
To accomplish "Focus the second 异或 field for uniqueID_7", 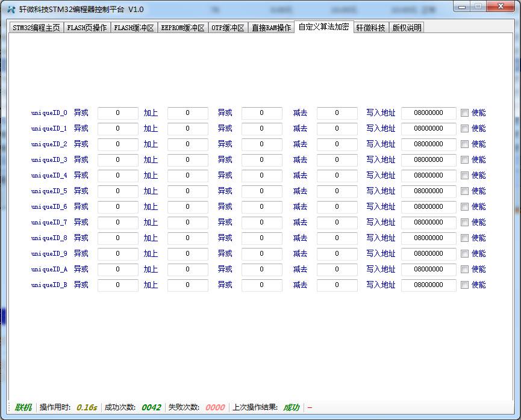I will tap(262, 222).
